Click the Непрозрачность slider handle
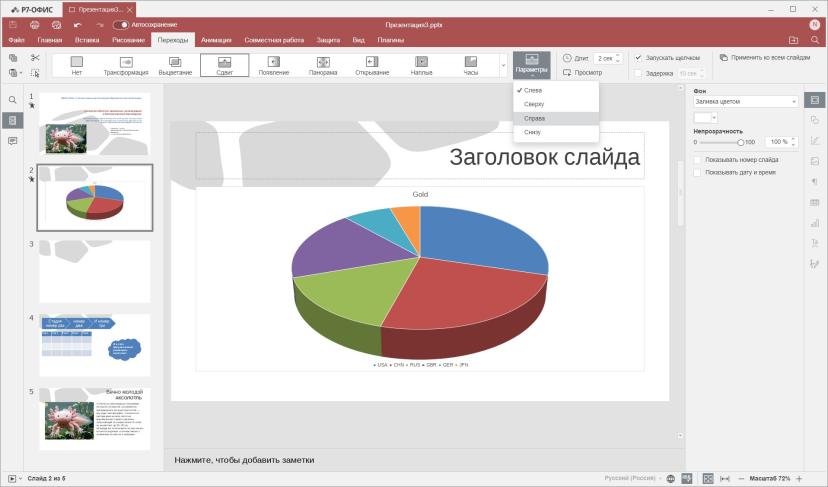This screenshot has width=828, height=487. (741, 142)
